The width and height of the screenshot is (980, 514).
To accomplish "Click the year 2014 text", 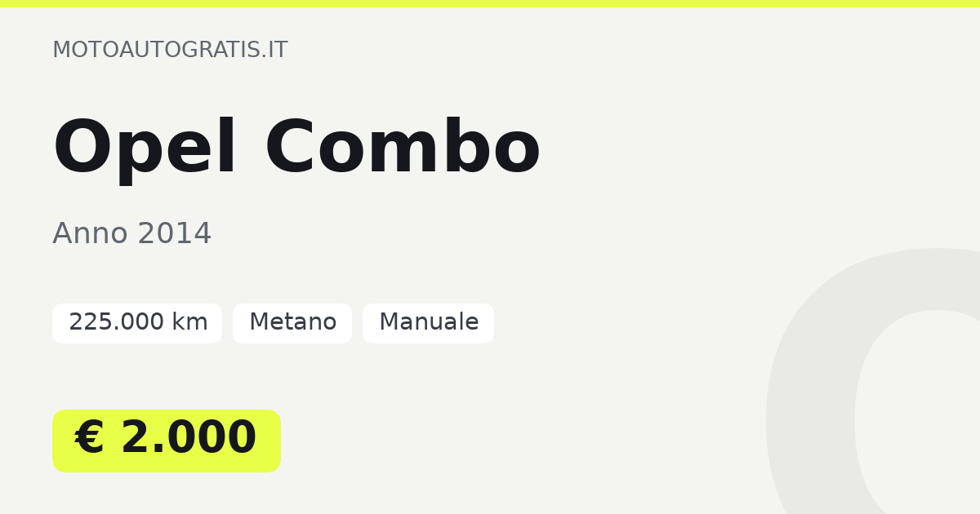I will click(x=174, y=233).
